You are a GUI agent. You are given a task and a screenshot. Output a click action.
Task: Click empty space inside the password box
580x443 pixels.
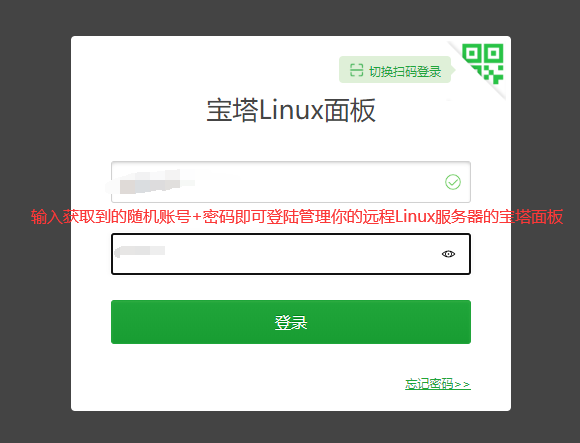click(296, 254)
